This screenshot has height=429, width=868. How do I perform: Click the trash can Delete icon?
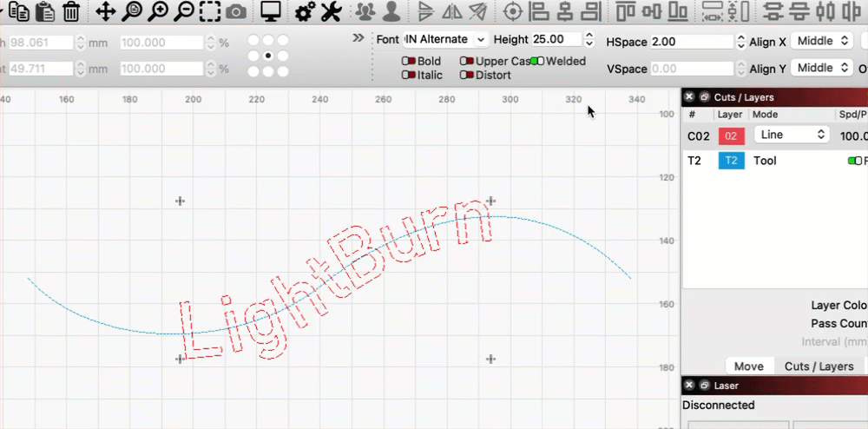point(71,12)
